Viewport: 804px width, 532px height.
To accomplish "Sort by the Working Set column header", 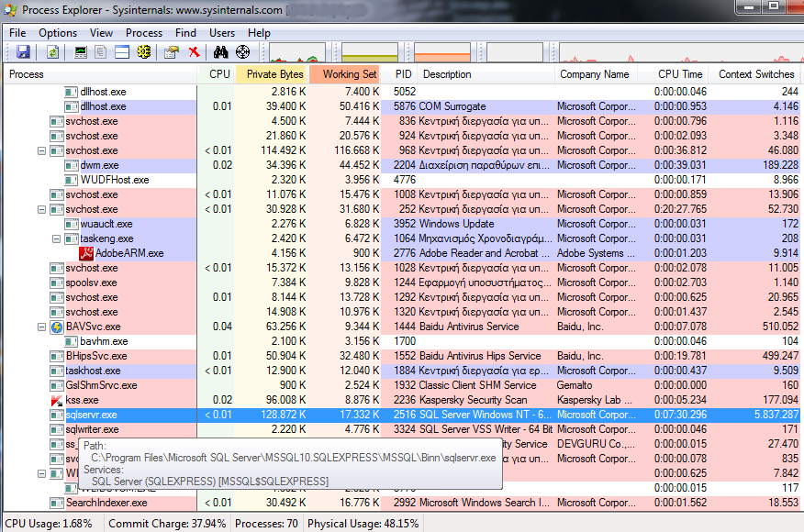I will click(344, 74).
